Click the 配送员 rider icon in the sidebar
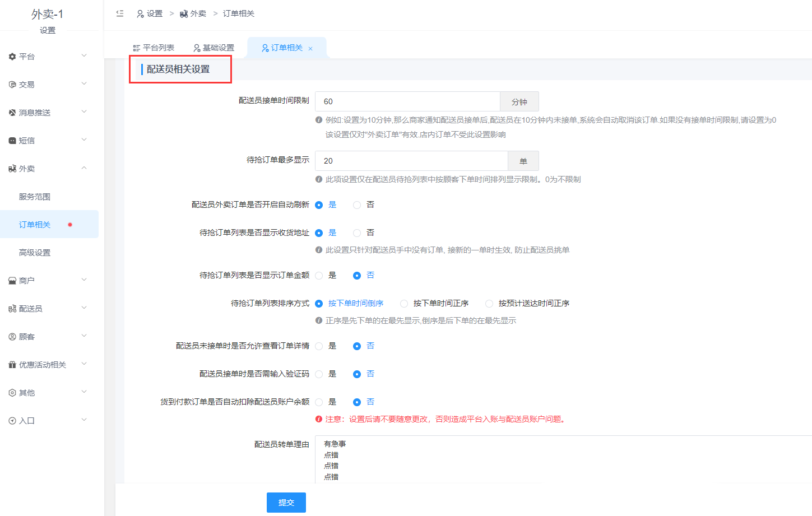The width and height of the screenshot is (812, 516). pos(12,309)
